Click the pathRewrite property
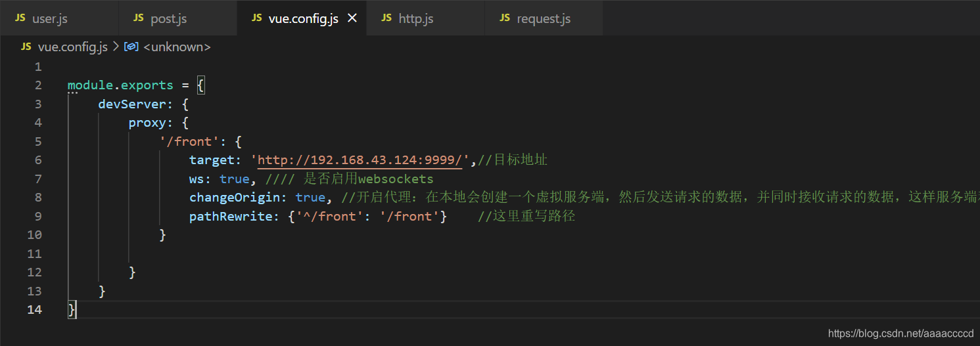The image size is (980, 346). pyautogui.click(x=231, y=216)
